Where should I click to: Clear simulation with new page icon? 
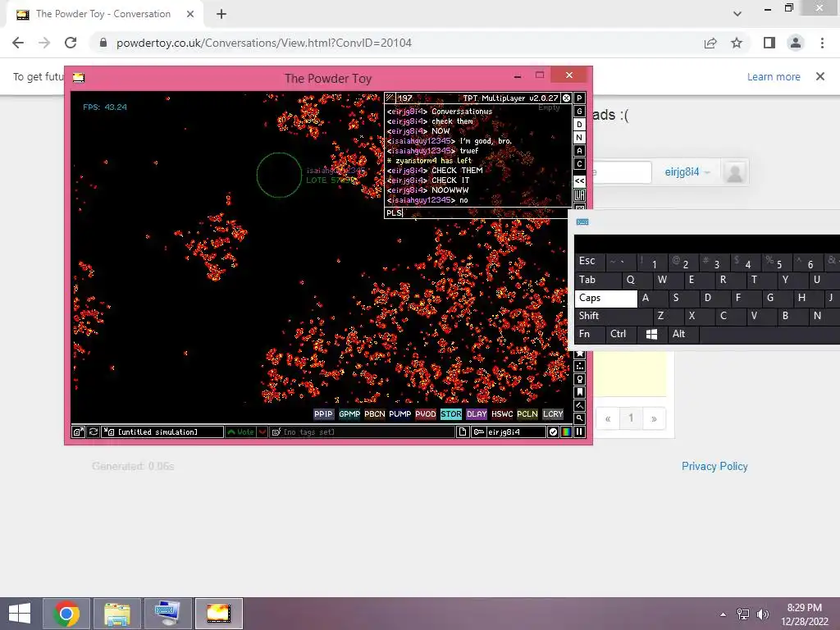click(463, 431)
